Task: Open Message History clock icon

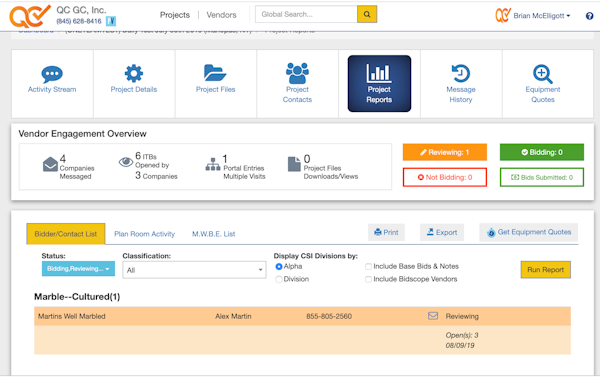Action: point(461,73)
